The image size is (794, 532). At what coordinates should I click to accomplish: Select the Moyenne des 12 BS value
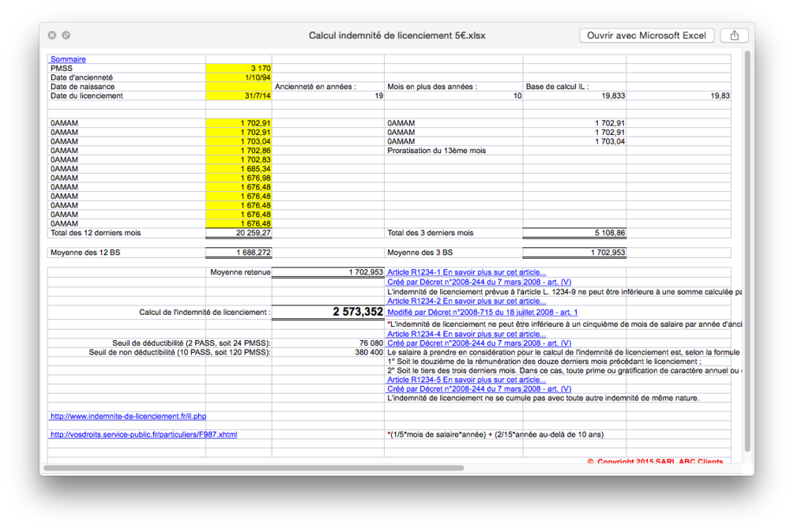(x=239, y=253)
